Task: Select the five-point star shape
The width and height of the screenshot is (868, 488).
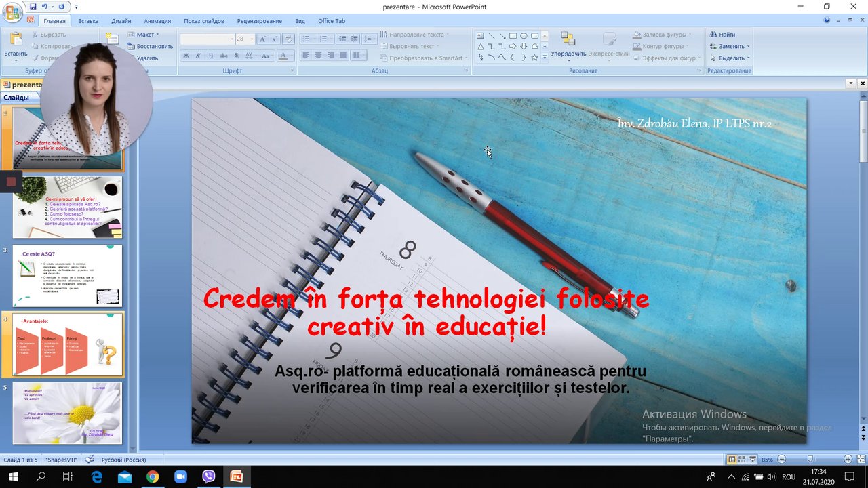Action: (x=534, y=58)
